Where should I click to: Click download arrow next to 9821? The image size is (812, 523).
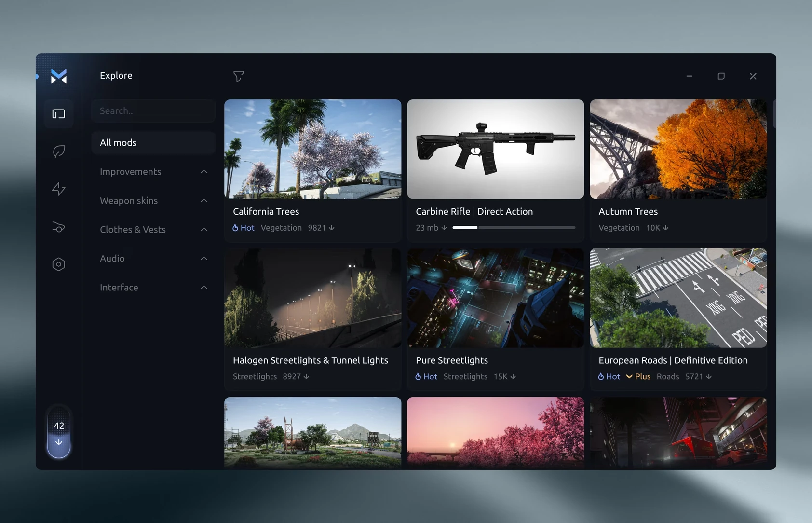[x=332, y=228]
